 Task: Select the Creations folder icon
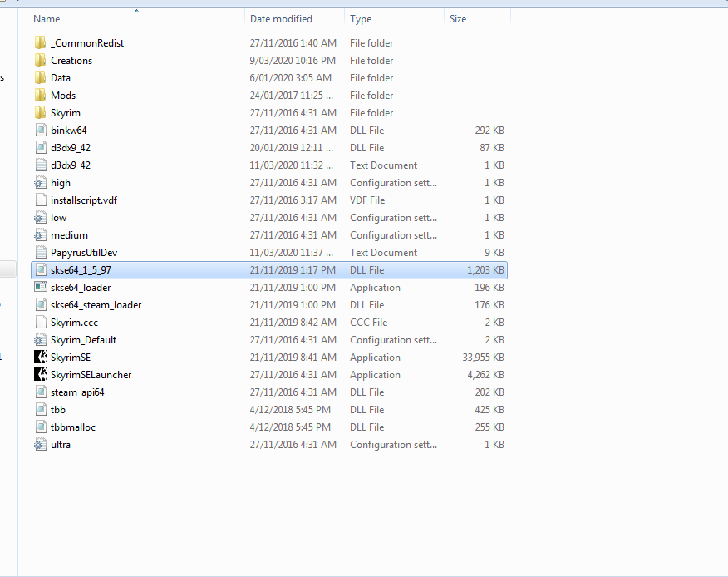41,61
